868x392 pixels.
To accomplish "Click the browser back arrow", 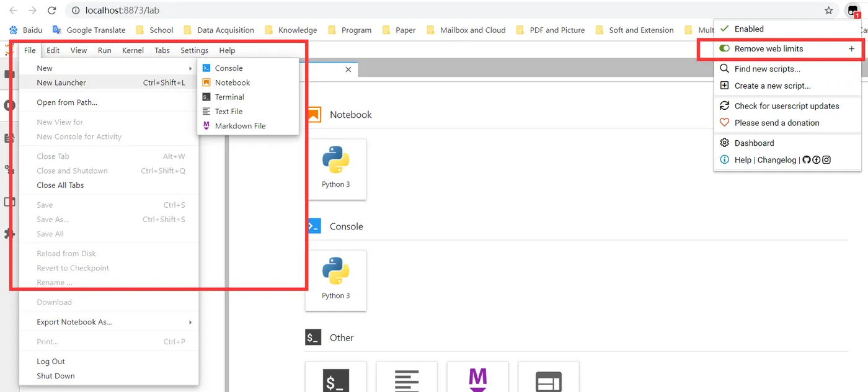I will (x=13, y=11).
